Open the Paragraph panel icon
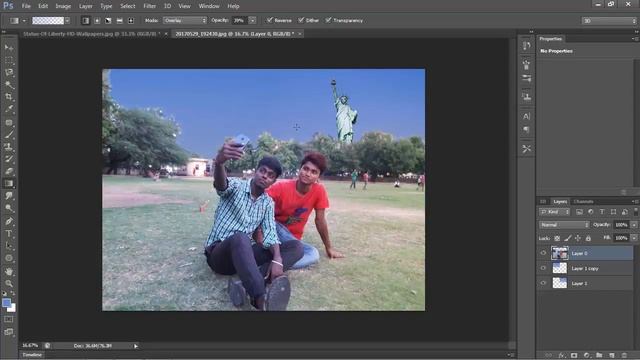The image size is (640, 360). 527,130
